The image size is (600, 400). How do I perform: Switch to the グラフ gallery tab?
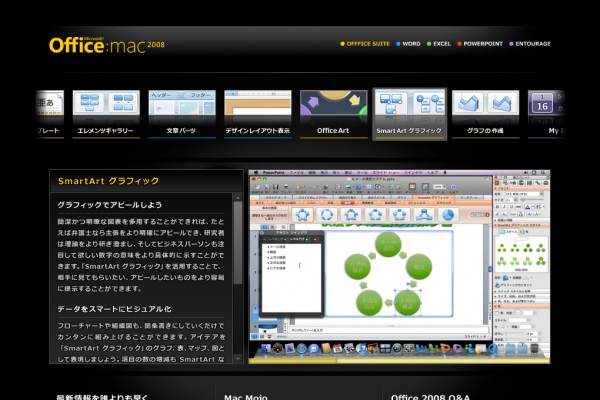pyautogui.click(x=401, y=198)
